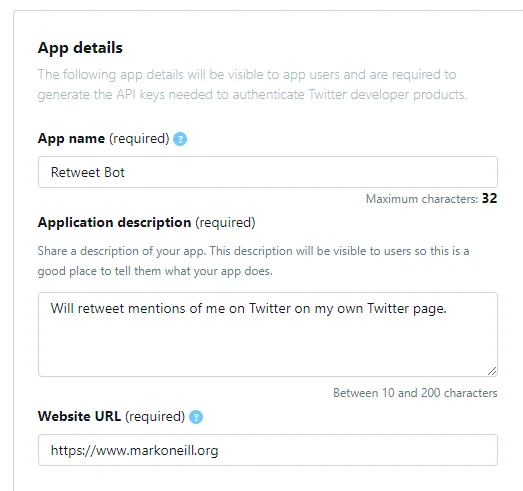
Task: Place cursor in the 'Will retweet mentions' description text
Action: coord(248,309)
